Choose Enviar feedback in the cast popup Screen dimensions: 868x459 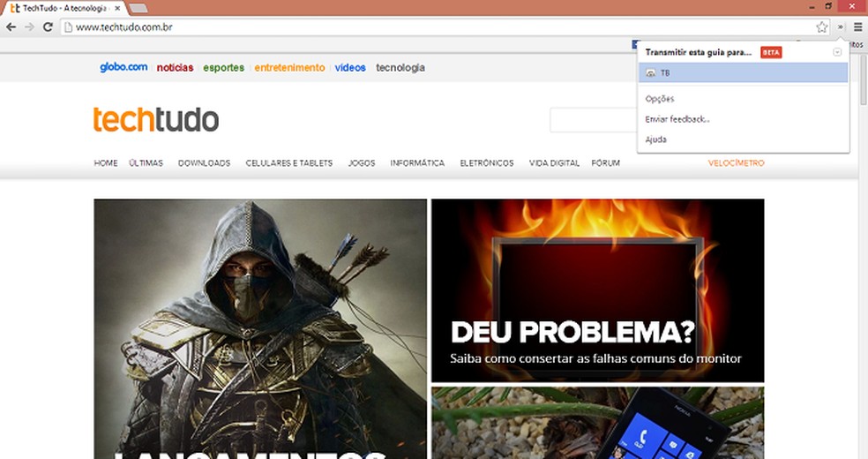(677, 119)
